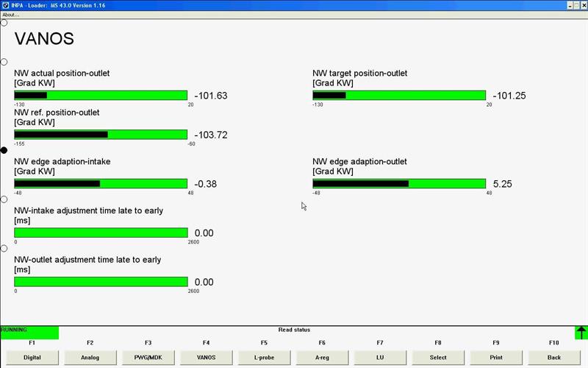Select radio button near outlet adjustment time
The image size is (588, 368).
click(4, 249)
